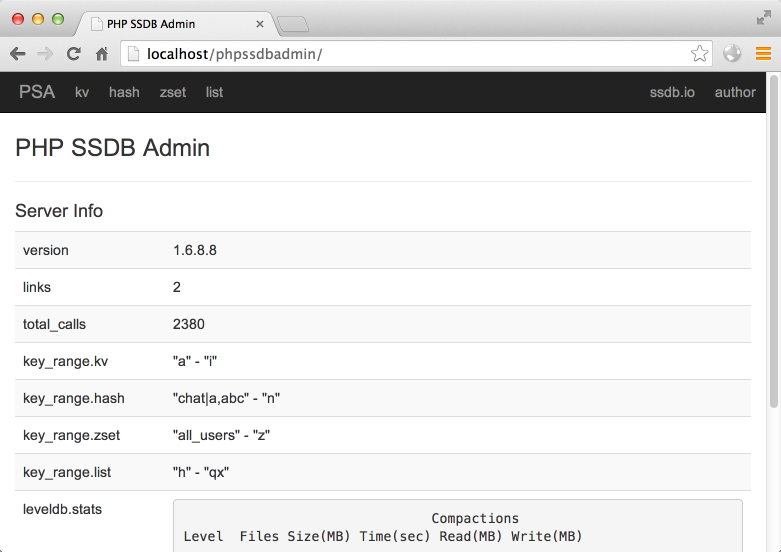Image resolution: width=781 pixels, height=552 pixels.
Task: Open the list navigation menu item
Action: pyautogui.click(x=214, y=92)
